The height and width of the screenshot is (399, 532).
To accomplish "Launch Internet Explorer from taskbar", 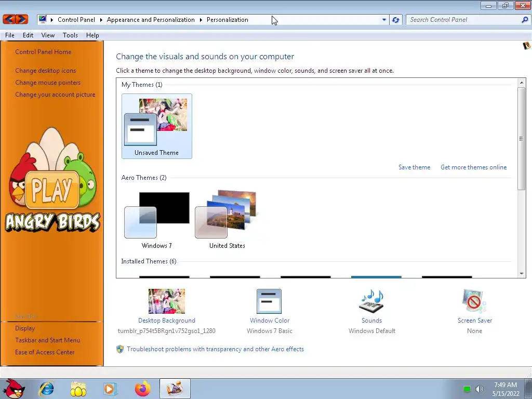I will click(x=46, y=389).
